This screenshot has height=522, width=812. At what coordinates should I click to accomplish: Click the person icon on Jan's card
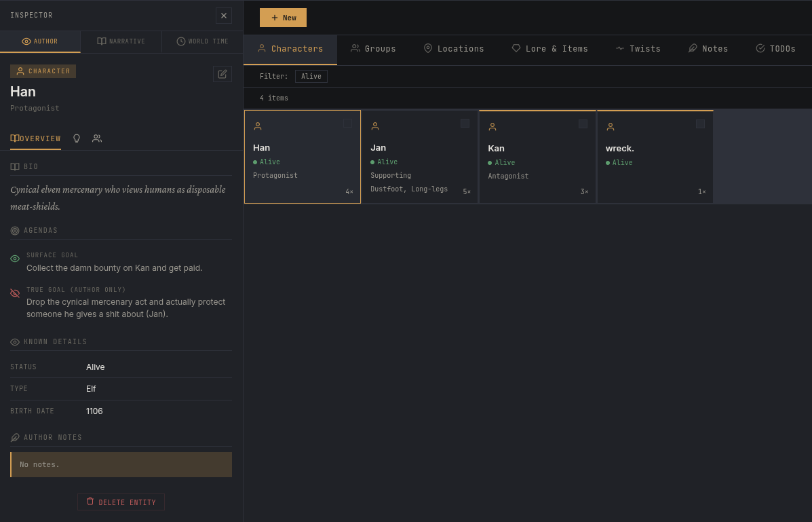(375, 126)
